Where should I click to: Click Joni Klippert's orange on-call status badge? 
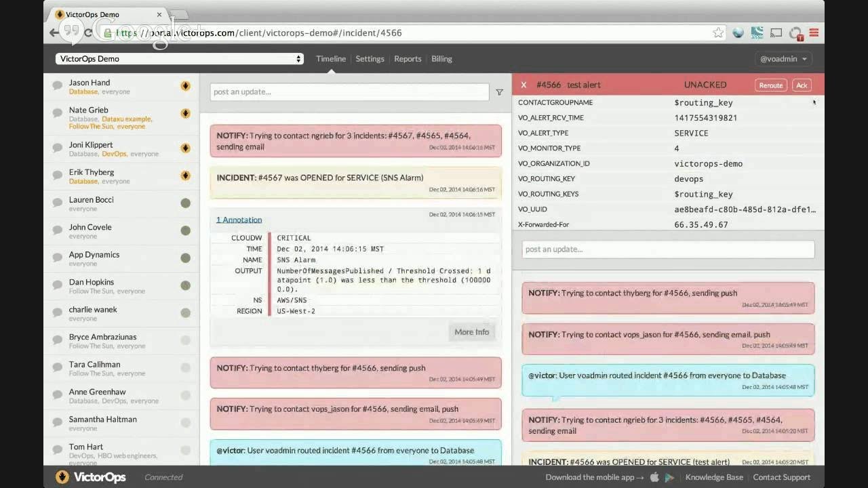click(x=185, y=148)
